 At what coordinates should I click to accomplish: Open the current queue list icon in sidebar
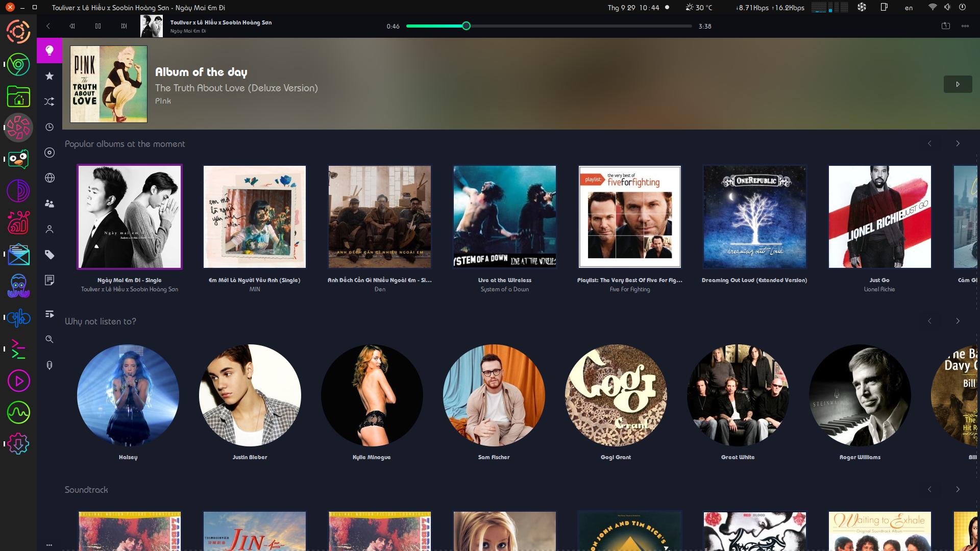50,314
